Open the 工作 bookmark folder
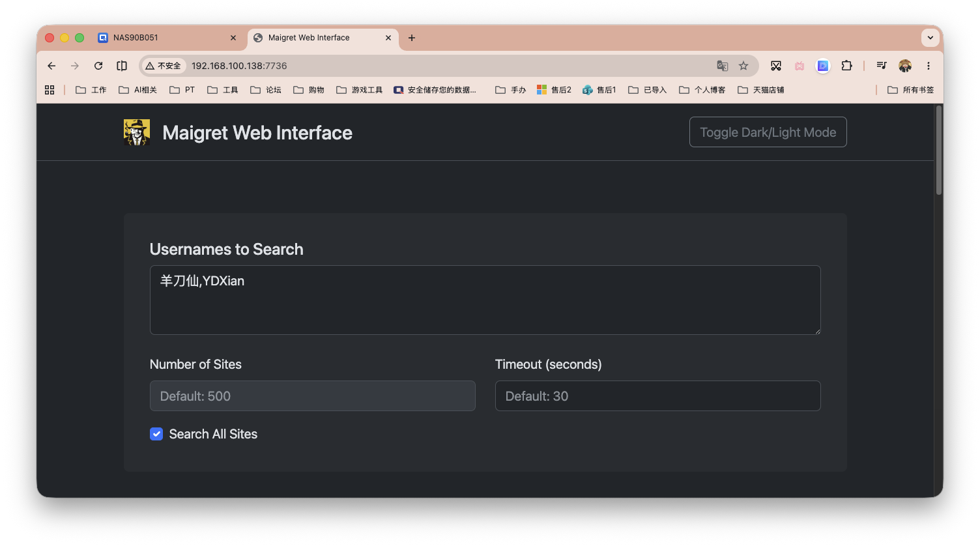The image size is (980, 546). click(x=91, y=90)
